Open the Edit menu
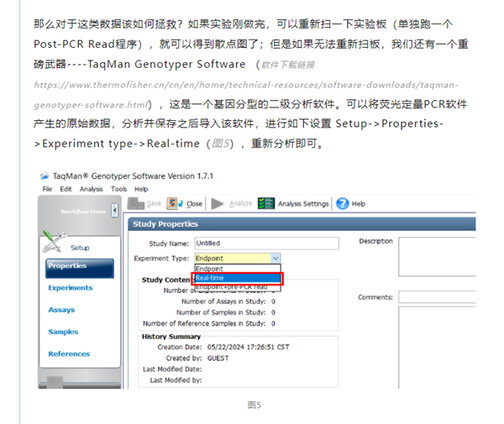This screenshot has width=504, height=424. 66,190
